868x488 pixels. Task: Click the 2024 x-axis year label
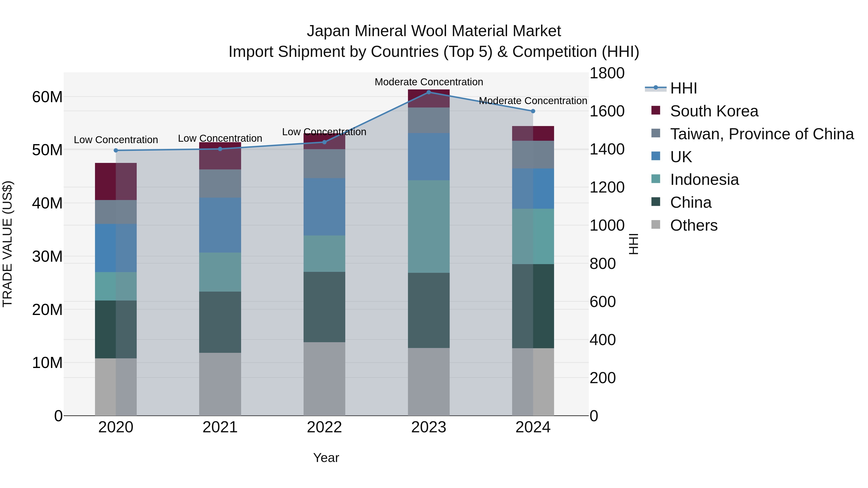click(533, 427)
